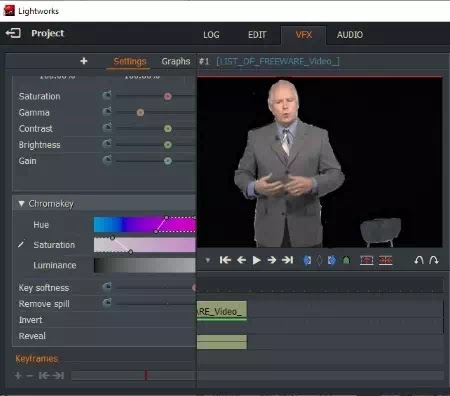Click the Keyframes heading
The height and width of the screenshot is (396, 450).
point(37,359)
